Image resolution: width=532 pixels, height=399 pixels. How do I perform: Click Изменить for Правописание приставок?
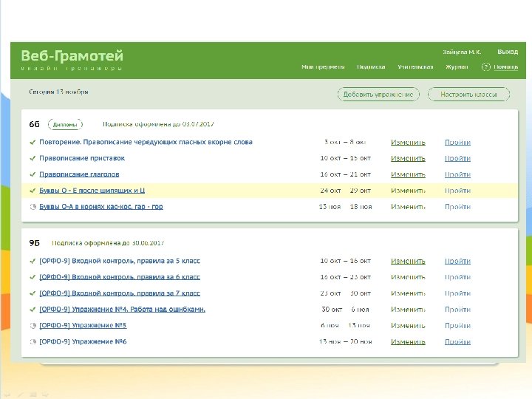408,158
